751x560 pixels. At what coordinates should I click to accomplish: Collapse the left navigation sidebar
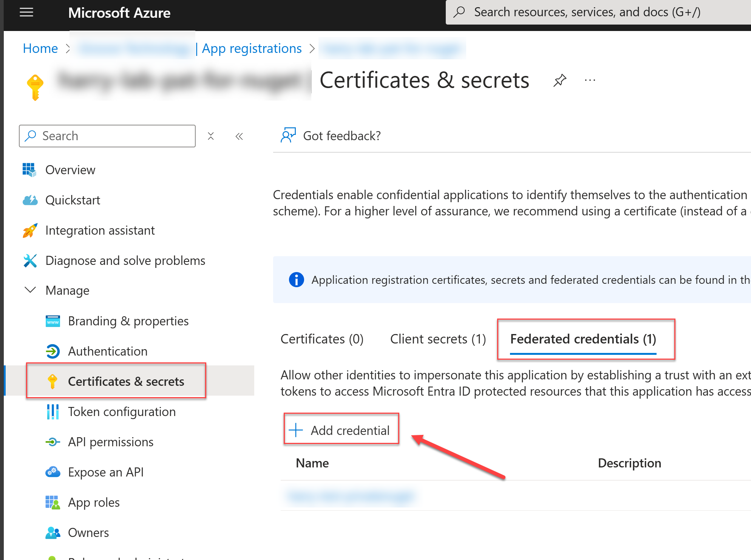(239, 136)
